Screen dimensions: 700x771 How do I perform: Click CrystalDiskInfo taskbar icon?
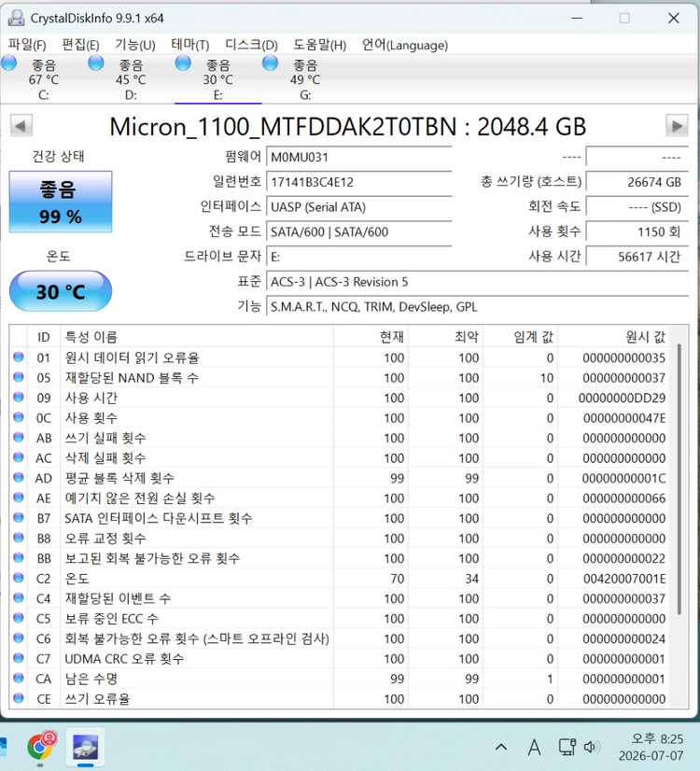[85, 747]
